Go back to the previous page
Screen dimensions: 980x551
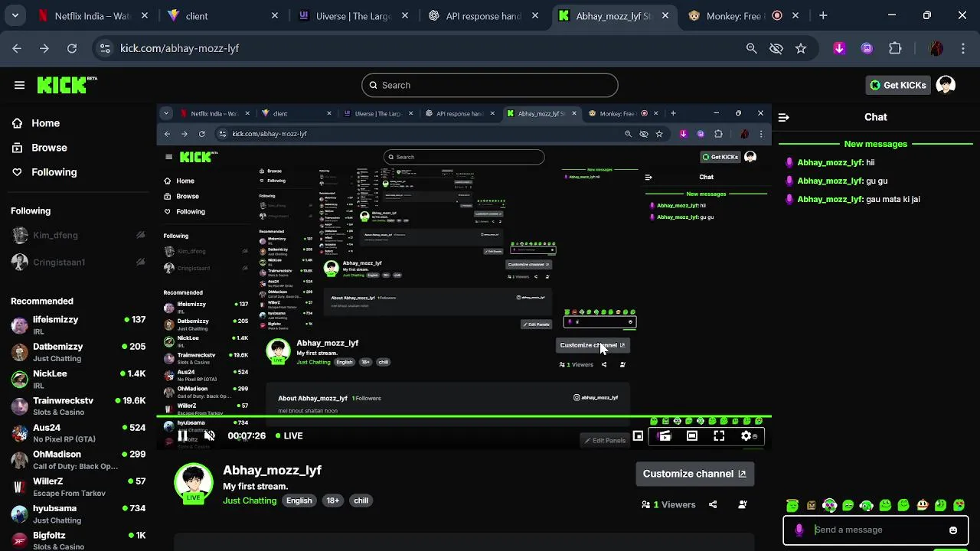point(17,48)
